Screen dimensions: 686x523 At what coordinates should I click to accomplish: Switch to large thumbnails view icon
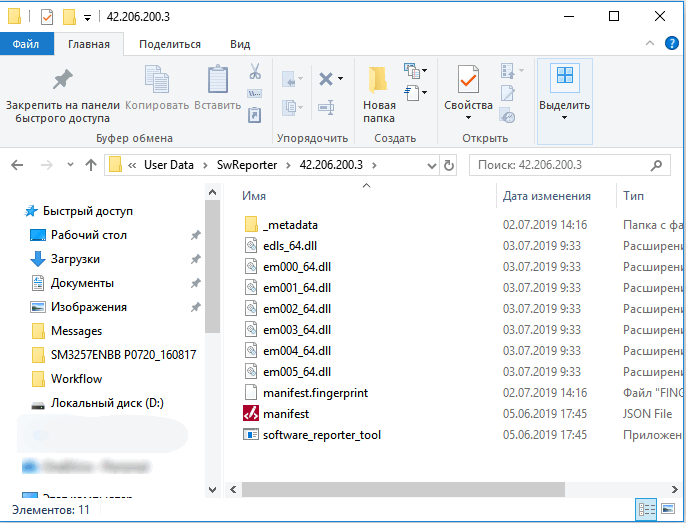coord(668,509)
